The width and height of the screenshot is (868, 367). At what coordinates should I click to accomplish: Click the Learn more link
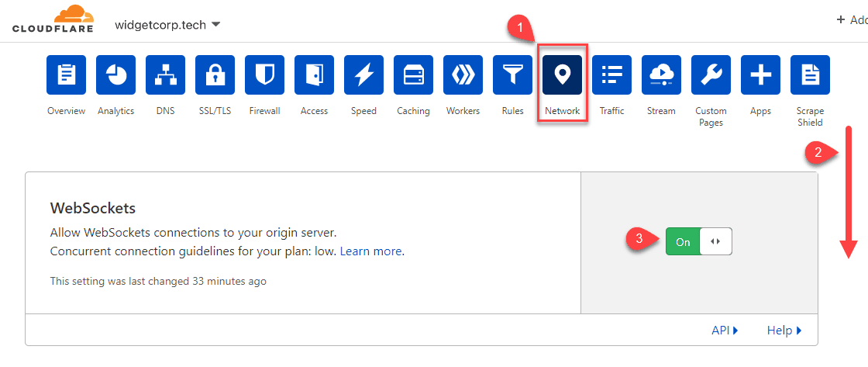tap(370, 251)
